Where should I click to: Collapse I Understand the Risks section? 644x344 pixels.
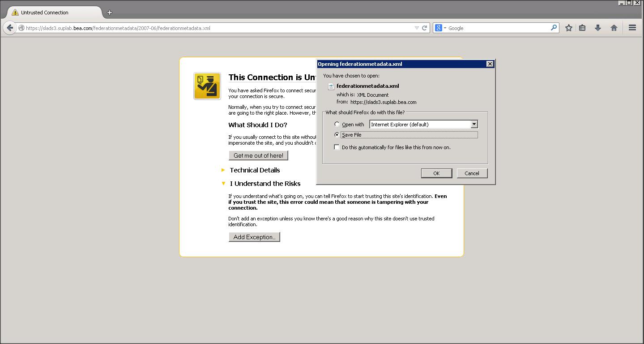(x=261, y=184)
